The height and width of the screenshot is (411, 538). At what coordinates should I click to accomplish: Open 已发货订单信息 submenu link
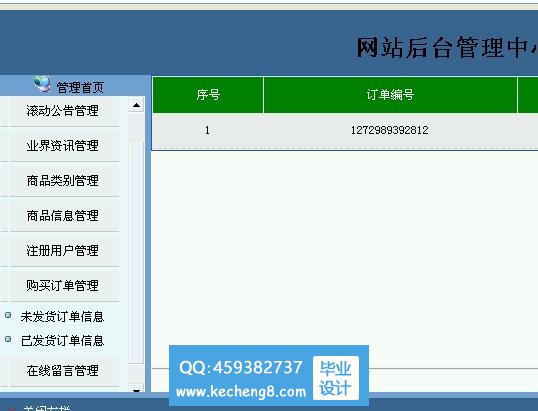(62, 341)
